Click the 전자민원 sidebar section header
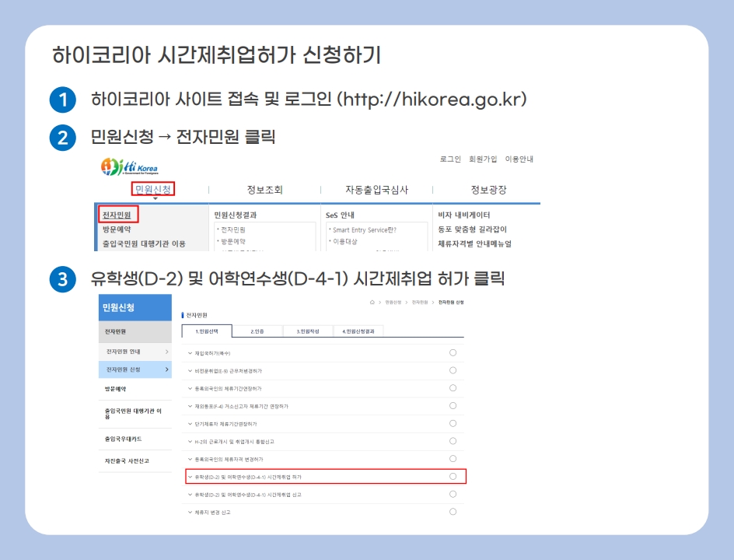Screen dimensions: 734x560 click(x=135, y=331)
